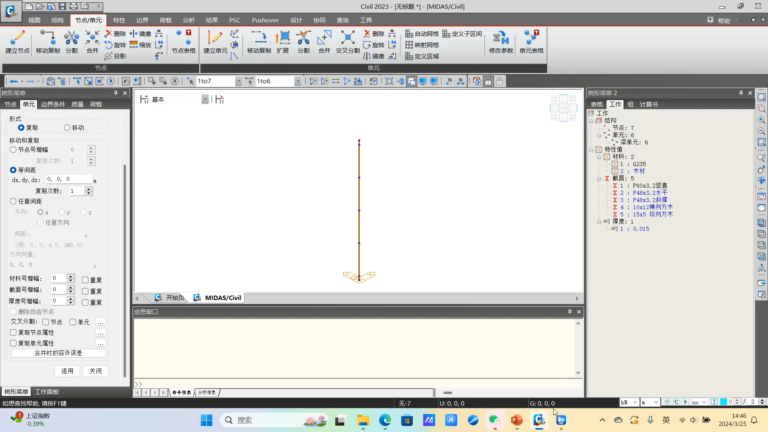768x432 pixels.
Task: Click the element 合并 icon in 单元 group
Action: click(x=324, y=42)
